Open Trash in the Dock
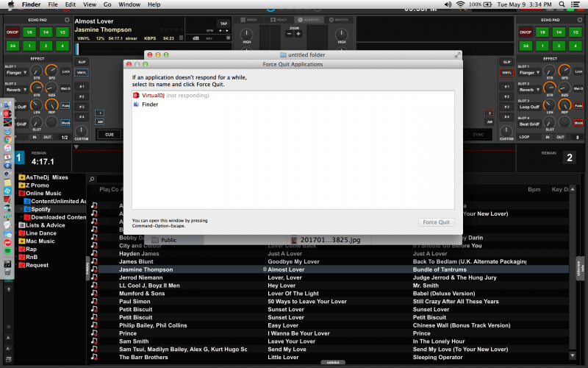Image resolution: width=588 pixels, height=368 pixels. [7, 272]
